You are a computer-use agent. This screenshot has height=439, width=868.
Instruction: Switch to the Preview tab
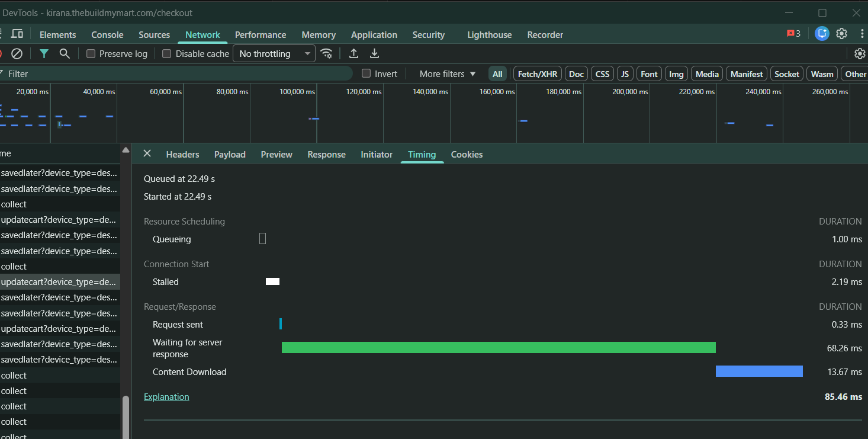277,154
